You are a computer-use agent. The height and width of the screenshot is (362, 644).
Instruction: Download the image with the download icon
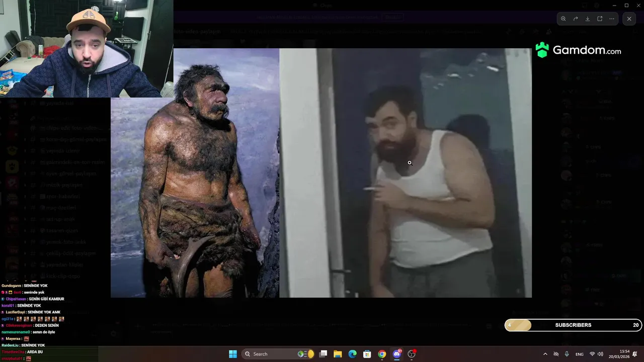pos(588,19)
